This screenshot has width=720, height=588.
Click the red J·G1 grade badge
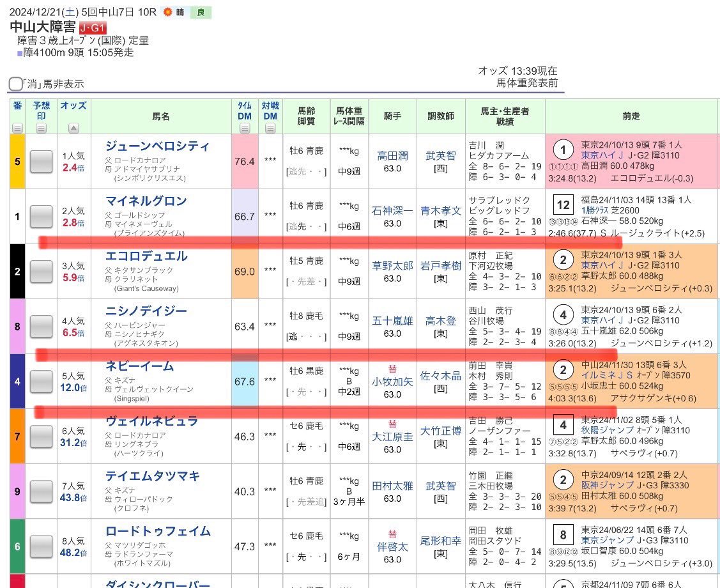click(93, 27)
